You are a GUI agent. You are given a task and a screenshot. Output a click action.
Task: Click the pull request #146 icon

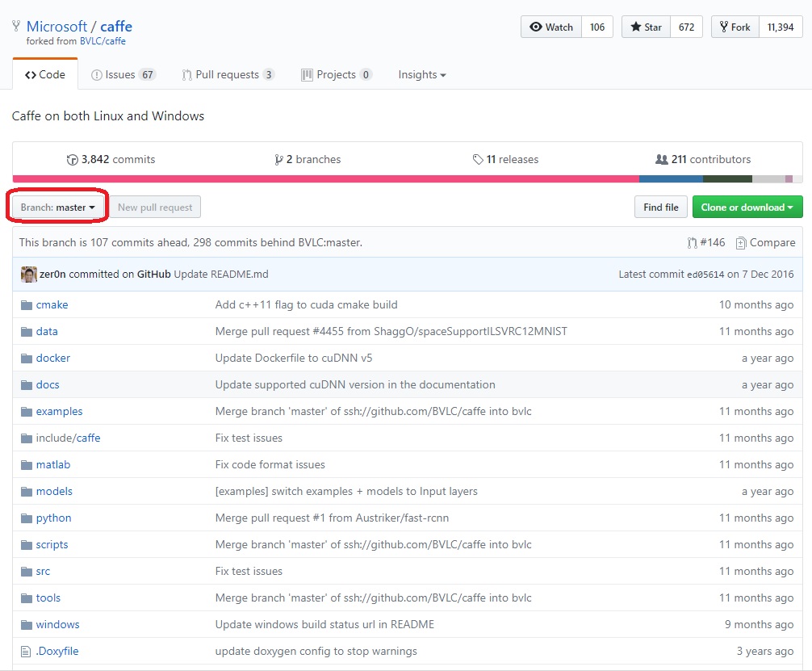point(692,243)
